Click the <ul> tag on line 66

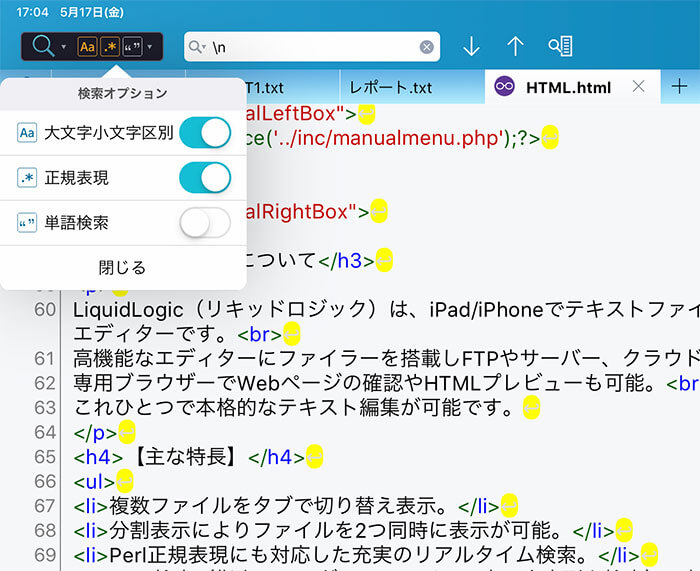(x=94, y=482)
